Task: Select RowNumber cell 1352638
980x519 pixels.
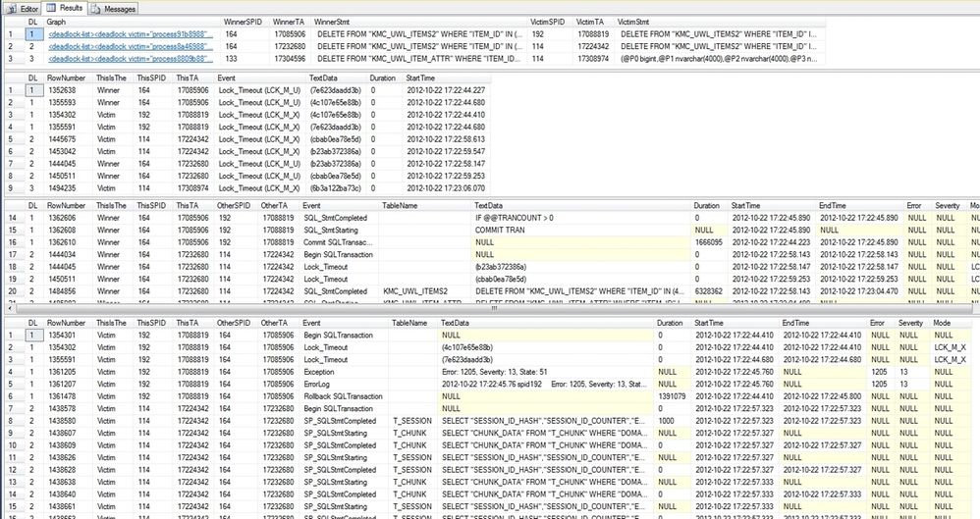Action: pos(69,90)
